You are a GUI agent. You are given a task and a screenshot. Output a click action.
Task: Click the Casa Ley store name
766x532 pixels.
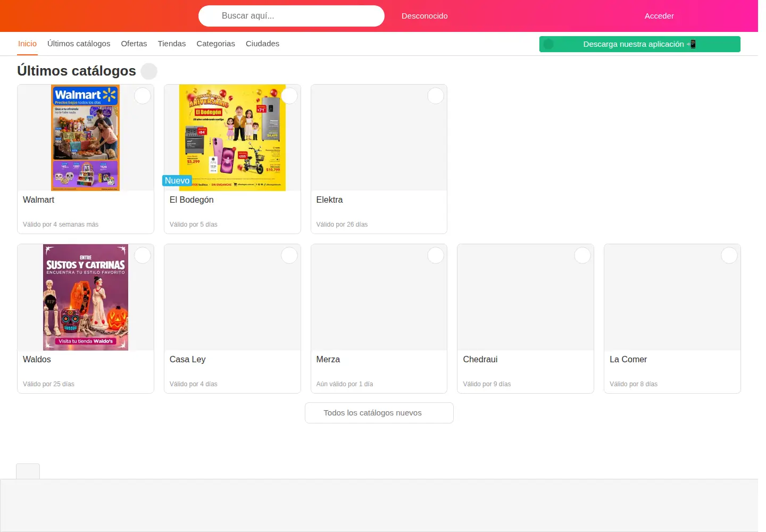click(x=187, y=360)
